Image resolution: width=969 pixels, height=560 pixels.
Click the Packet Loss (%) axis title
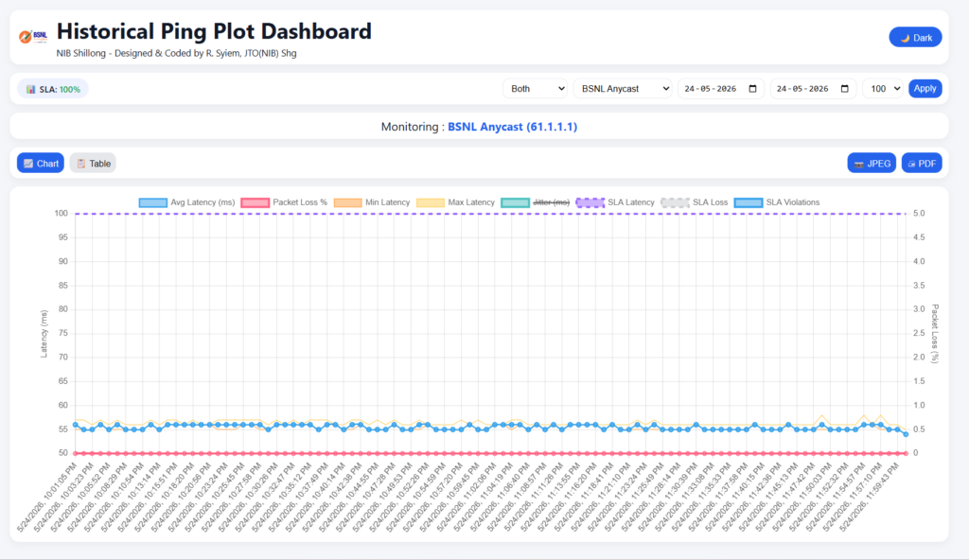(x=935, y=334)
